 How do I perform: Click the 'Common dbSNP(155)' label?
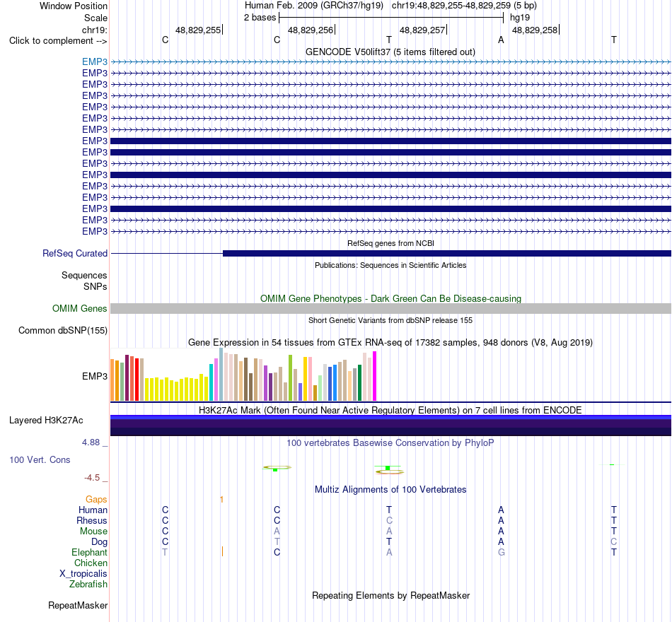click(x=63, y=330)
